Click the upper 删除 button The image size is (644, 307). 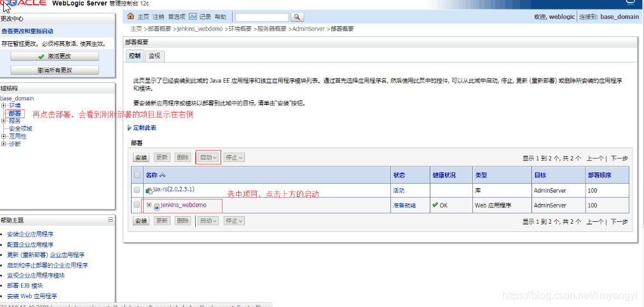[x=182, y=158]
